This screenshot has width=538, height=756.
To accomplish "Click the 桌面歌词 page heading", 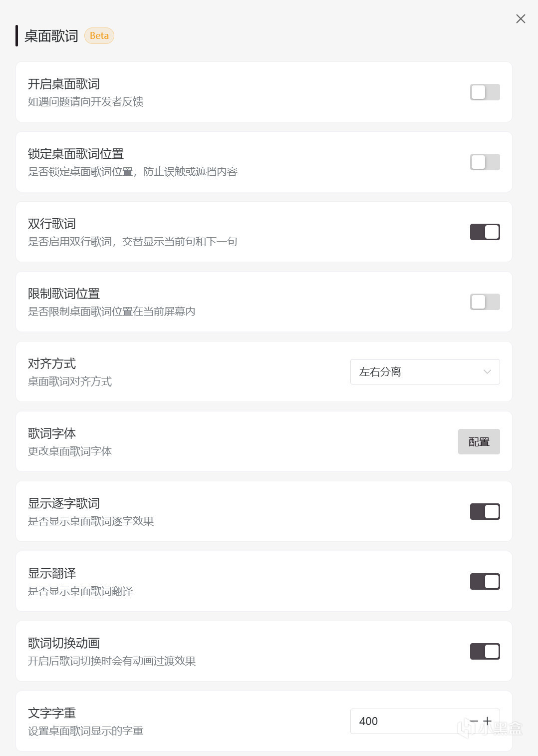I will tap(51, 36).
